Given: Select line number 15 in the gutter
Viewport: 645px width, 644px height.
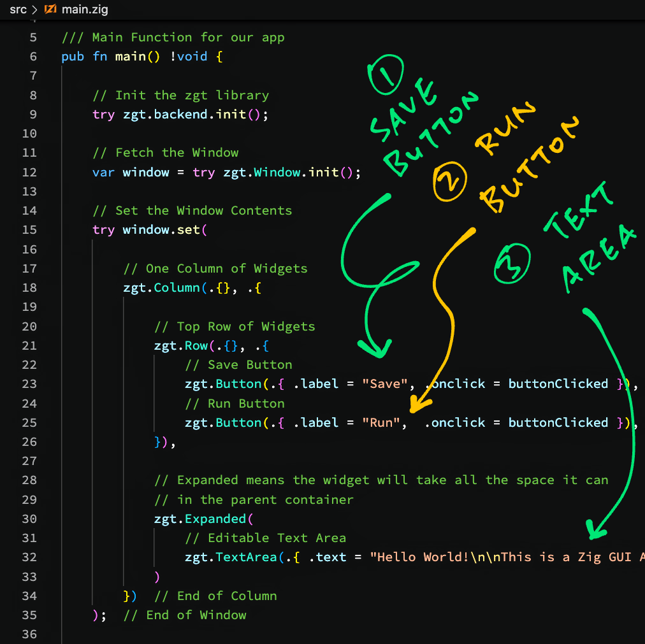Looking at the screenshot, I should pyautogui.click(x=29, y=229).
